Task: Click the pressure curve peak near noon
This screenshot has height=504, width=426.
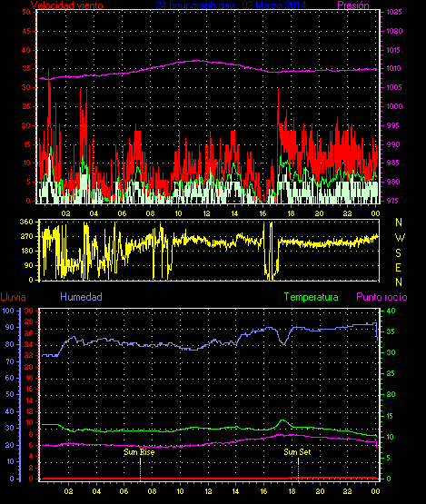Action: click(x=197, y=61)
